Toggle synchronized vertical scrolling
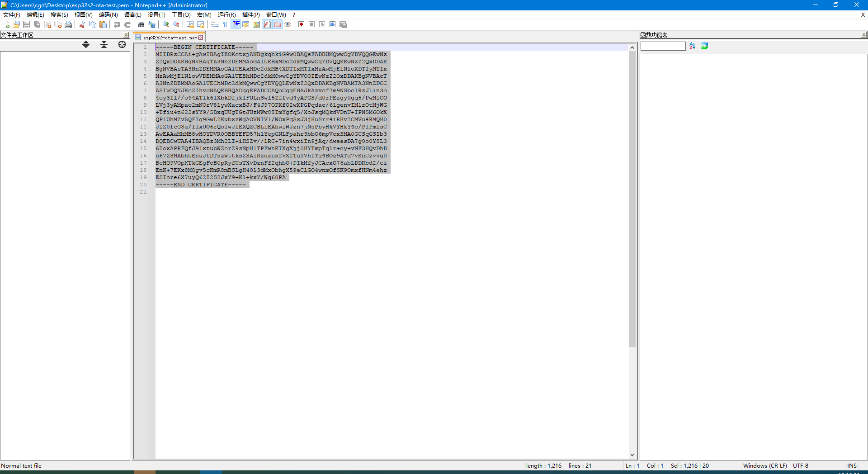The image size is (868, 474). (190, 24)
